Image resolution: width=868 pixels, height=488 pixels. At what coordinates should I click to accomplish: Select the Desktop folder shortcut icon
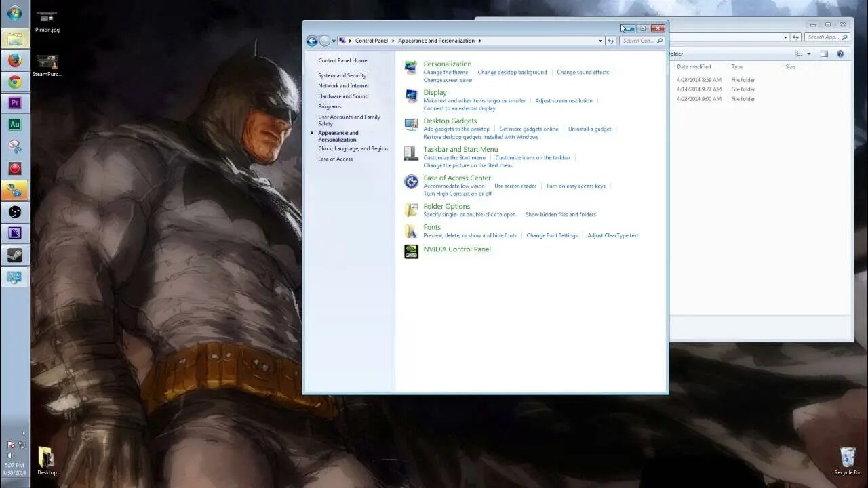click(x=47, y=461)
